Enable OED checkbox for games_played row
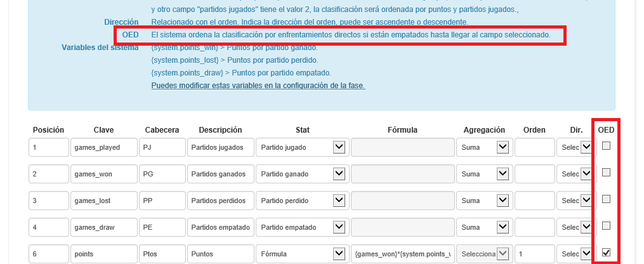Screen dimensions: 644x264 pyautogui.click(x=606, y=146)
